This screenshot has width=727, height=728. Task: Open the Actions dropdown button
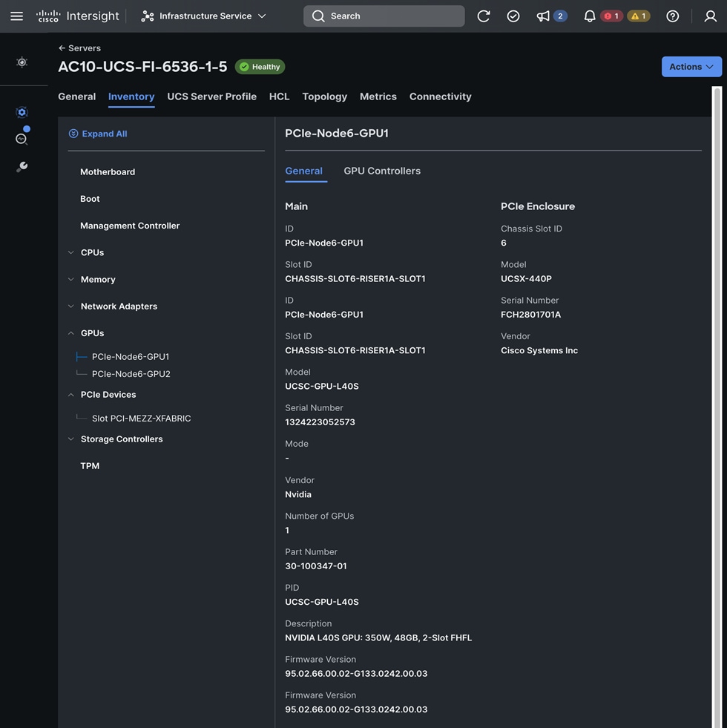click(691, 67)
